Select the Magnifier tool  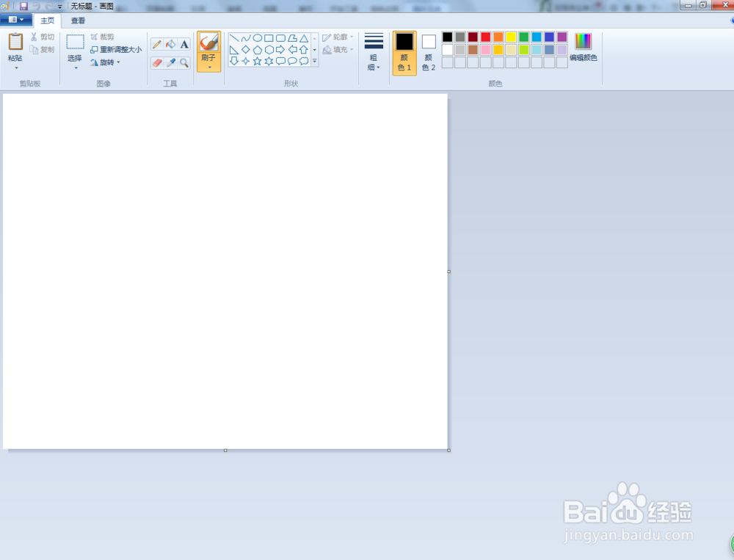coord(184,62)
